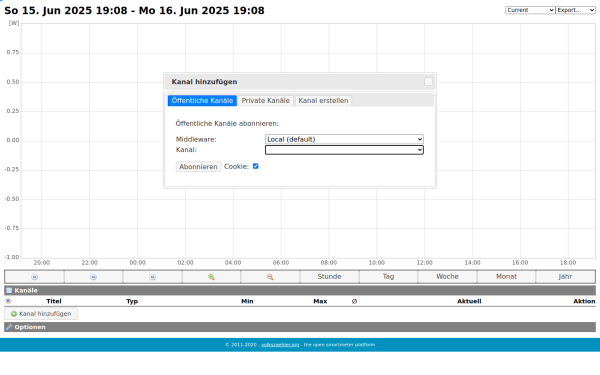The image size is (600, 375).
Task: Open the Kanal erstellen tab
Action: (x=323, y=101)
